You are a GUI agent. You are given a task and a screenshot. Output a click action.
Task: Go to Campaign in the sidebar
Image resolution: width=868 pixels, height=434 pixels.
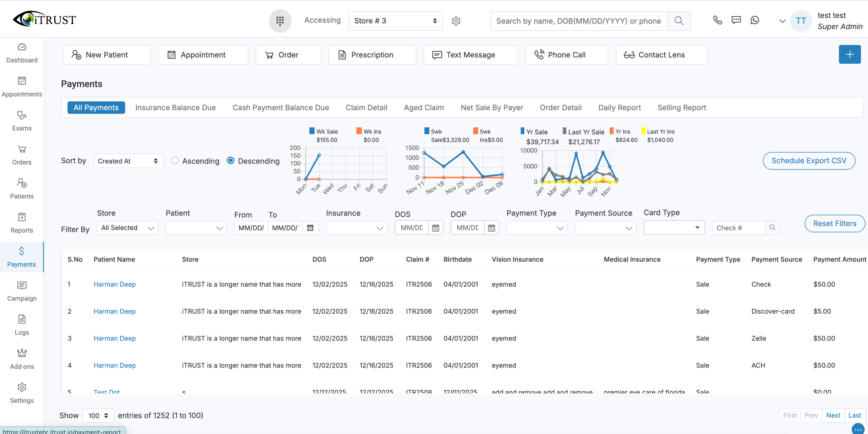[x=22, y=291]
